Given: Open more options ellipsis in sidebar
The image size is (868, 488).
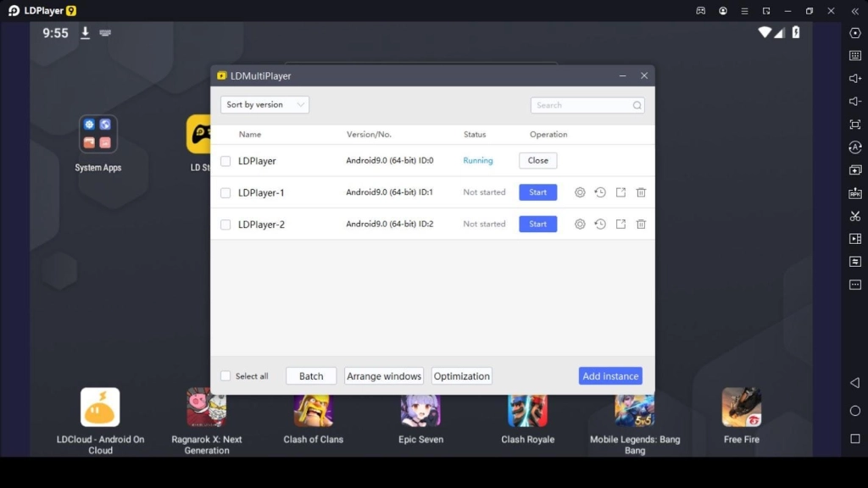Looking at the screenshot, I should coord(854,285).
